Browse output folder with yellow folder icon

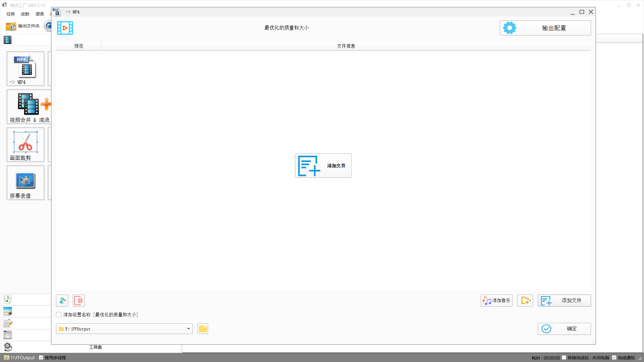[x=203, y=329]
